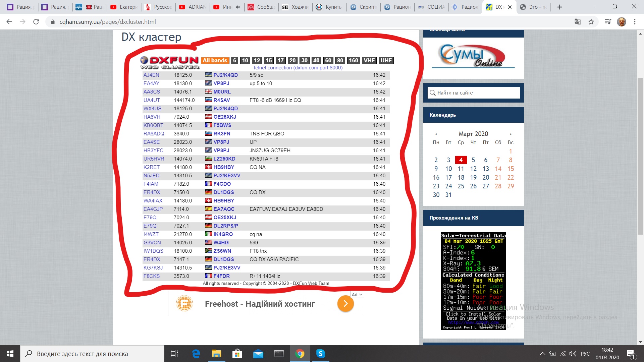This screenshot has height=362, width=644.
Task: Click the Google Translate icon in address bar
Action: 578,22
